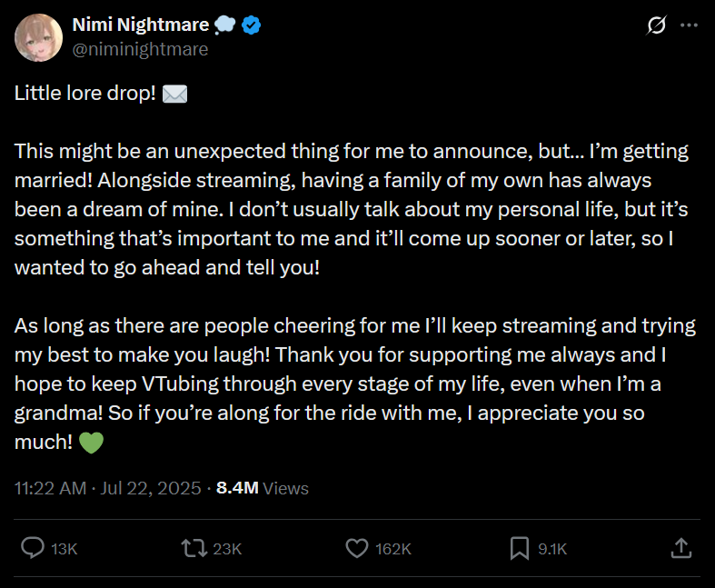This screenshot has height=588, width=715.
Task: Click the green heart emoji in text
Action: (92, 444)
